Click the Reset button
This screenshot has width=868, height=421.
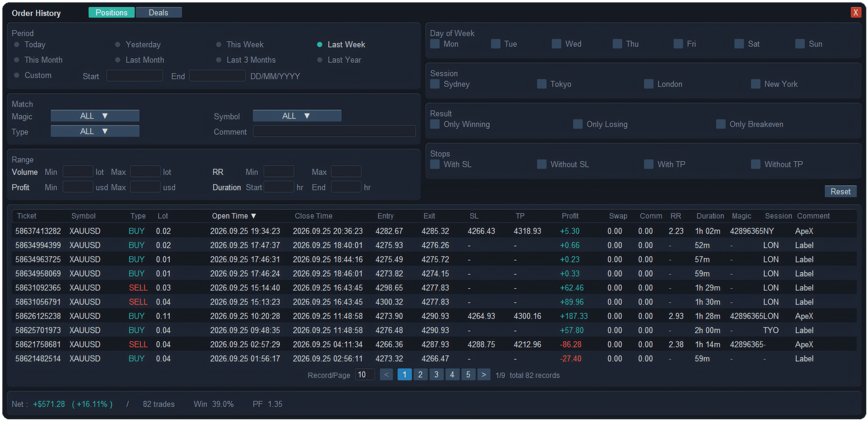(x=841, y=191)
